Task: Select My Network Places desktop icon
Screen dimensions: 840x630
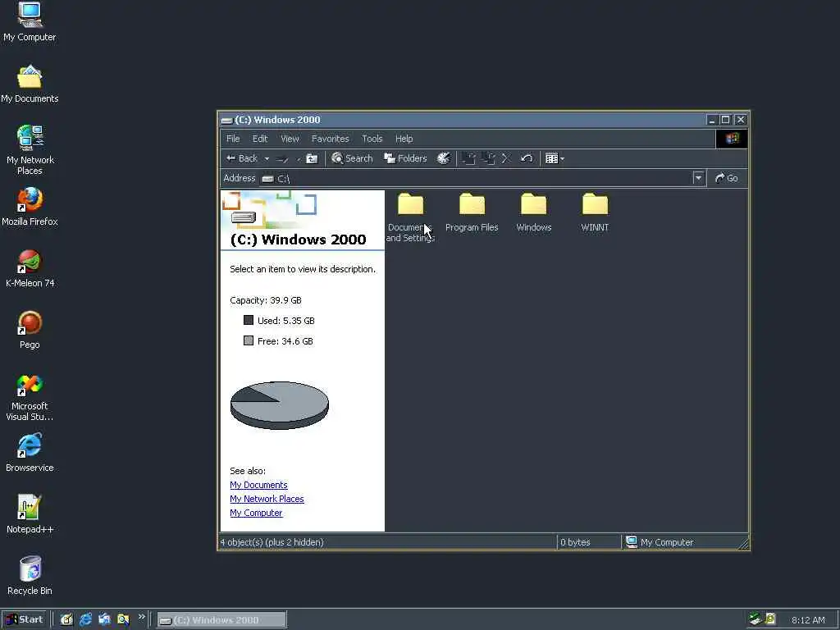Action: (30, 150)
